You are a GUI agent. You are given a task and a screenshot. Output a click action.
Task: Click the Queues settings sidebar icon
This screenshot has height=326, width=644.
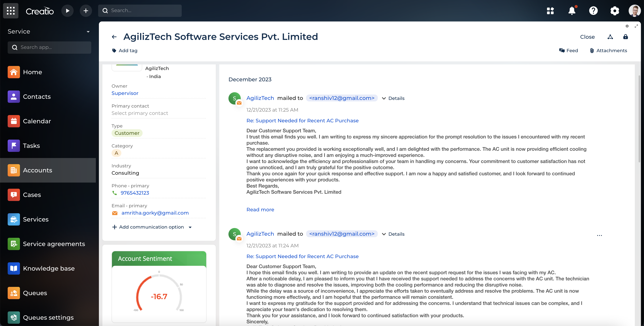click(x=14, y=317)
